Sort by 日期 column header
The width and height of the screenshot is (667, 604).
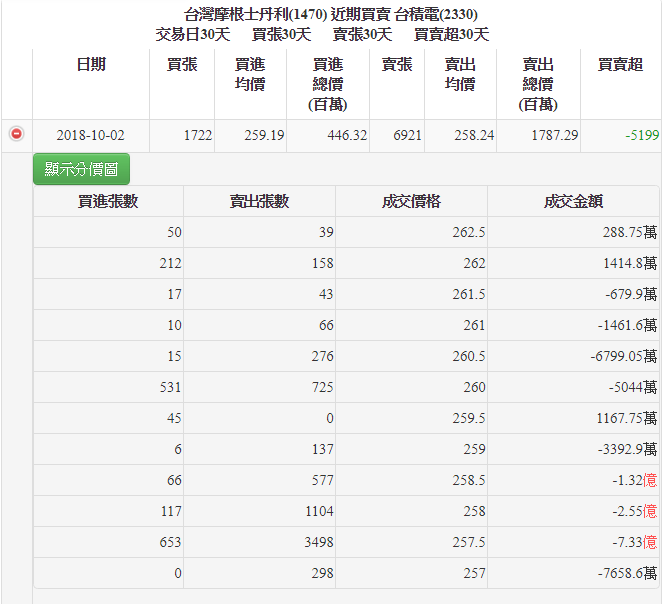click(91, 65)
